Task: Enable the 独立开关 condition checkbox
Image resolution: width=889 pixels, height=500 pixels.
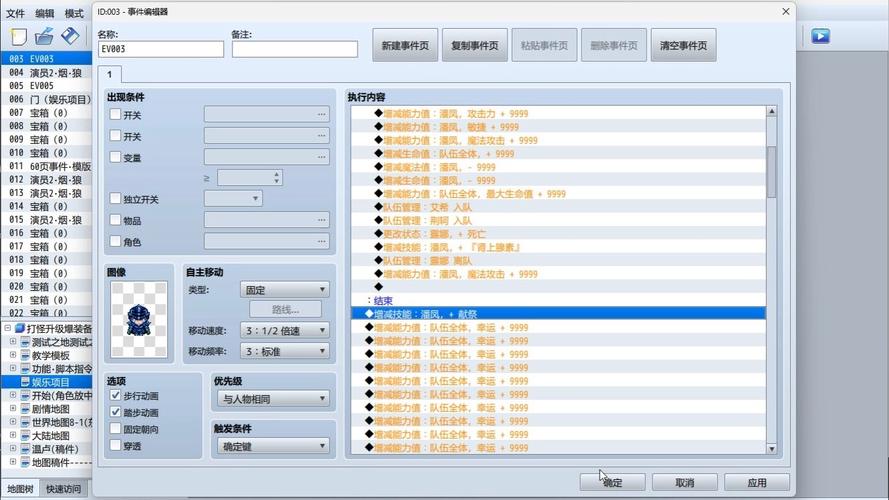Action: [115, 199]
